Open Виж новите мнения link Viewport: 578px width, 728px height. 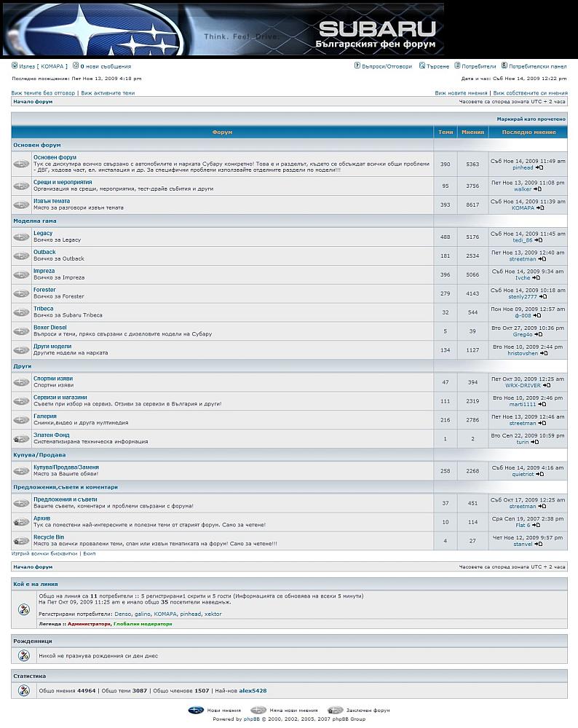click(461, 93)
